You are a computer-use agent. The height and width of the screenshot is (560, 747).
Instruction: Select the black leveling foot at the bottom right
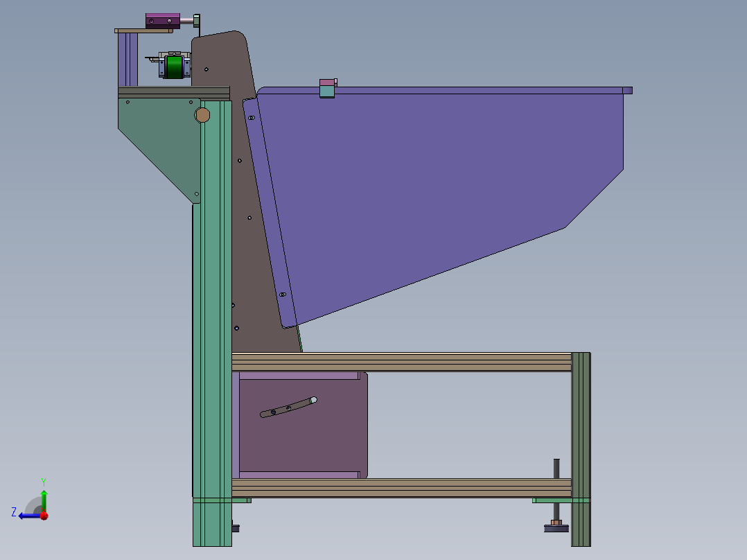pyautogui.click(x=556, y=527)
